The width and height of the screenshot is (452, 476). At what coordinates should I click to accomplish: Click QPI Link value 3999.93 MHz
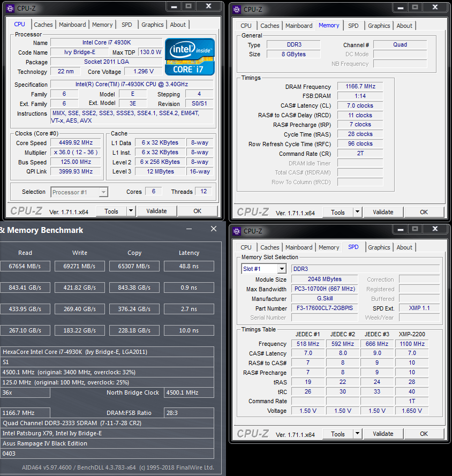point(76,171)
